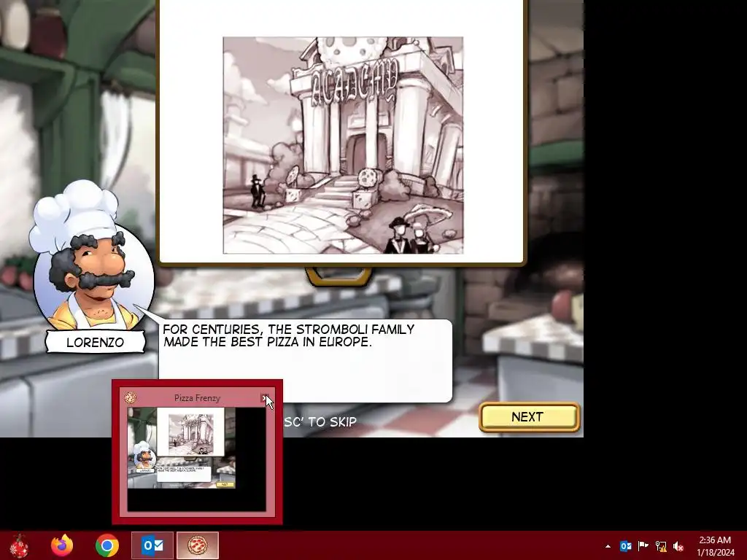Select the Pizza Frenzy window preview thumbnail
Image resolution: width=747 pixels, height=560 pixels.
(x=197, y=459)
